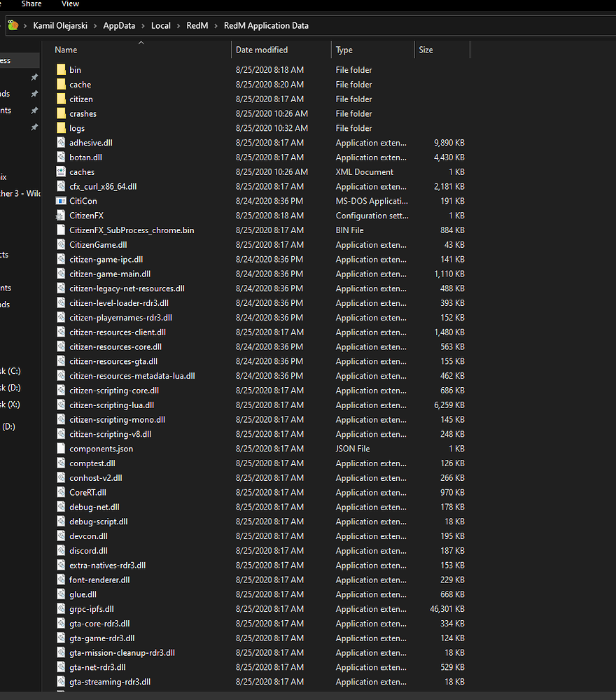Navigate to RedM via breadcrumb link
The height and width of the screenshot is (700, 616).
pyautogui.click(x=197, y=25)
